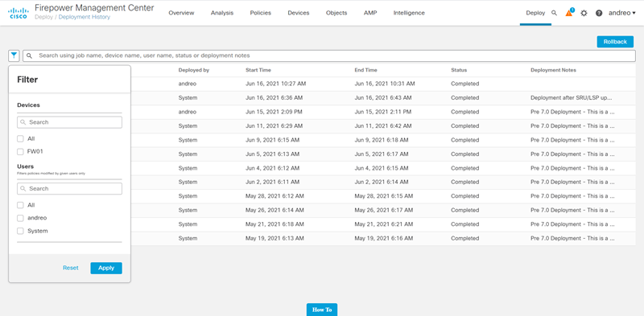Check the System user checkbox
Viewport: 644px width, 316px height.
pos(20,231)
